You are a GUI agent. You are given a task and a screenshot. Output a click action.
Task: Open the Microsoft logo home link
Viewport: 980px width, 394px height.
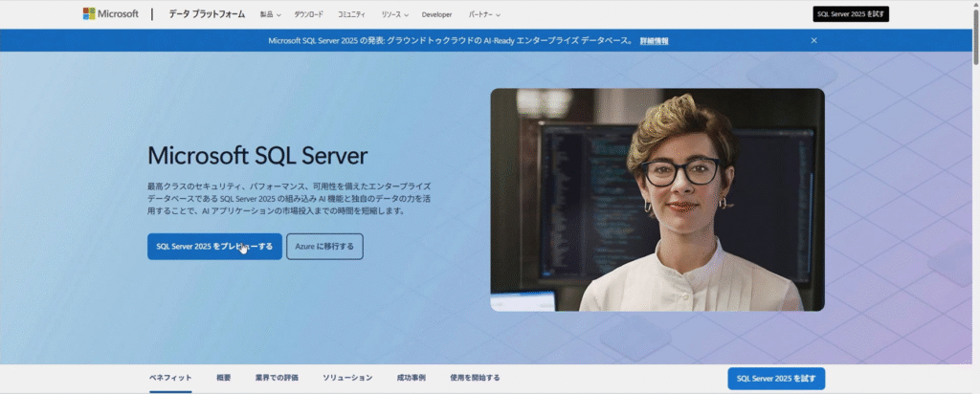pyautogui.click(x=111, y=13)
